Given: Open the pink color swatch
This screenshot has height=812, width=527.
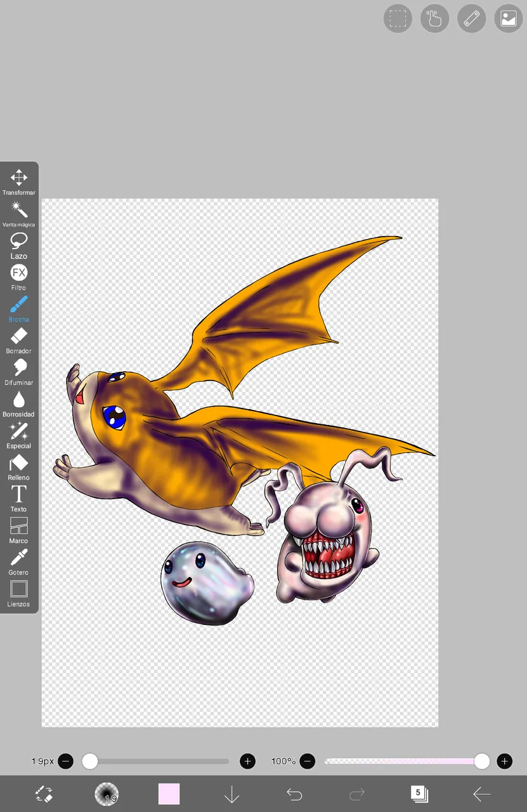Looking at the screenshot, I should [169, 794].
